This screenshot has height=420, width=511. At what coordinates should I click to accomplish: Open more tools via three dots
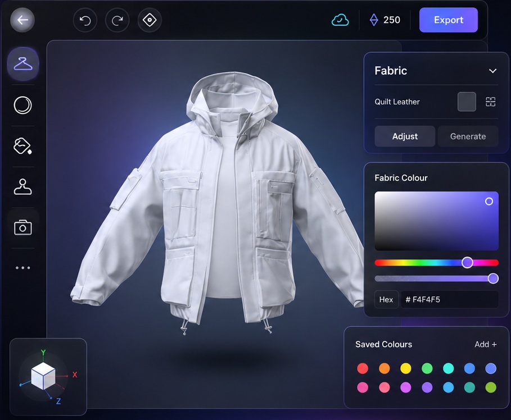tap(23, 268)
